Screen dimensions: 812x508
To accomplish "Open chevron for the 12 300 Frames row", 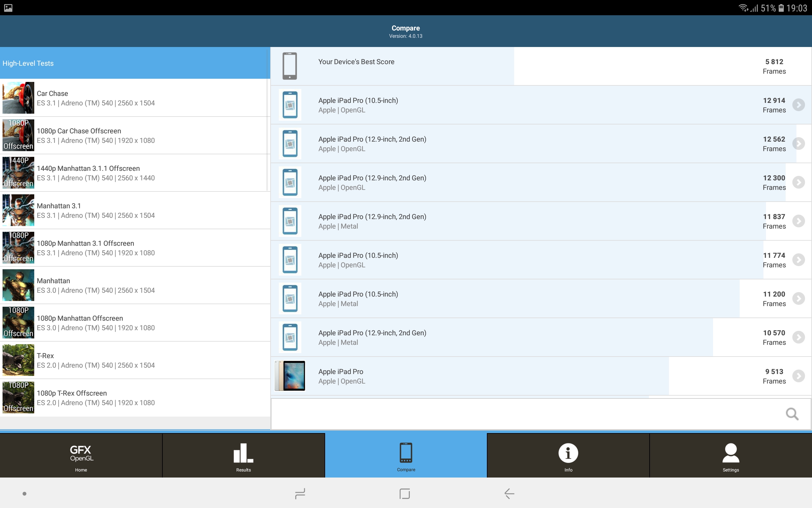I will point(799,182).
